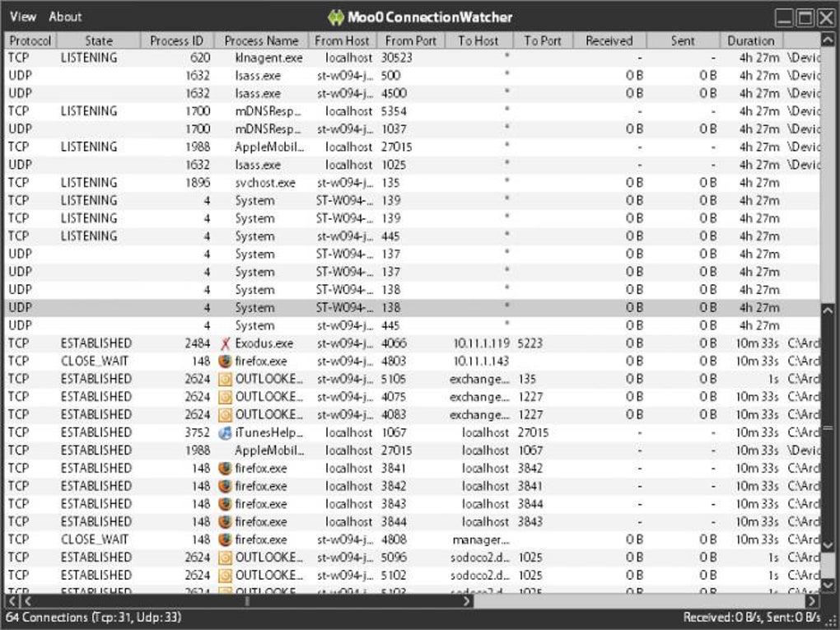The width and height of the screenshot is (840, 630).
Task: Open the View menu
Action: click(x=22, y=16)
